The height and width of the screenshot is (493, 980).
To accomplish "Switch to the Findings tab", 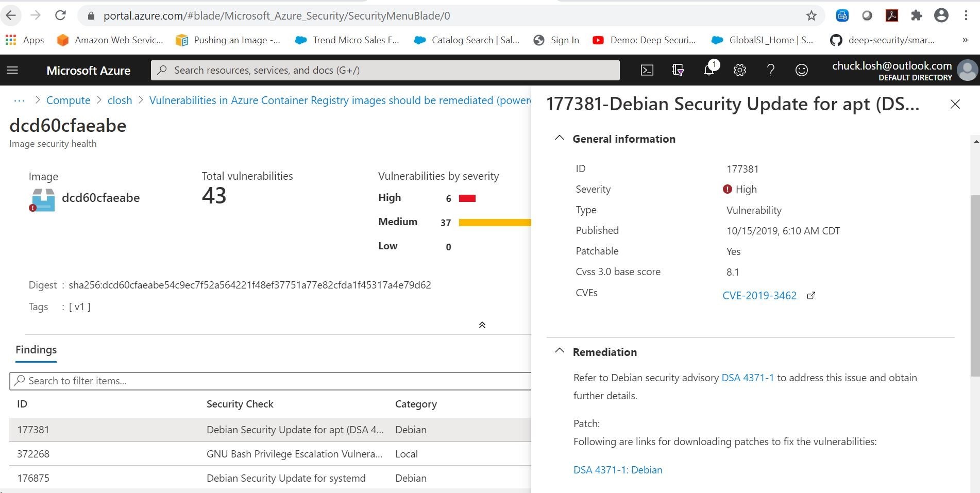I will tap(36, 350).
